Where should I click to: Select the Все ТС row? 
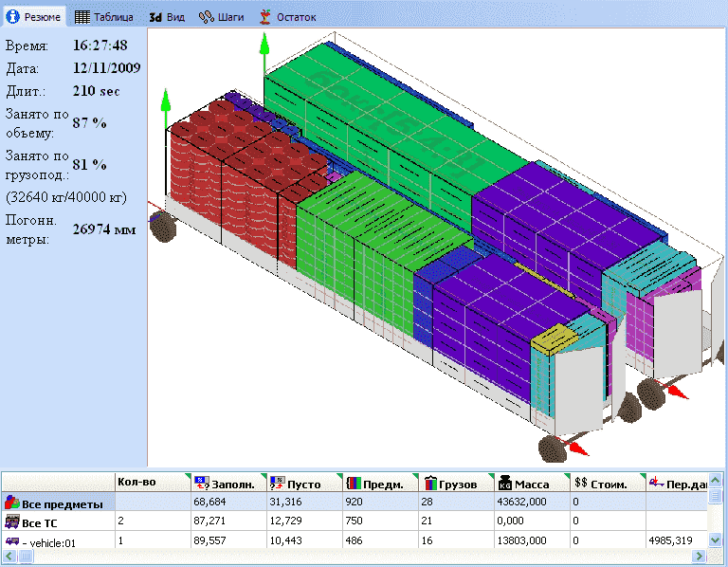coord(57,521)
